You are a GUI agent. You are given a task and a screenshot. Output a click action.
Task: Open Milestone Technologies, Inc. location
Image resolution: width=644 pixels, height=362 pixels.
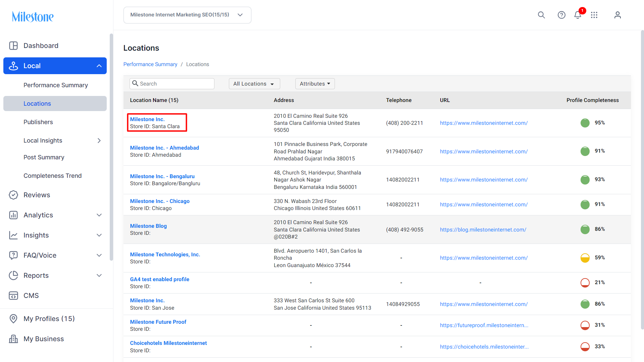coord(165,254)
